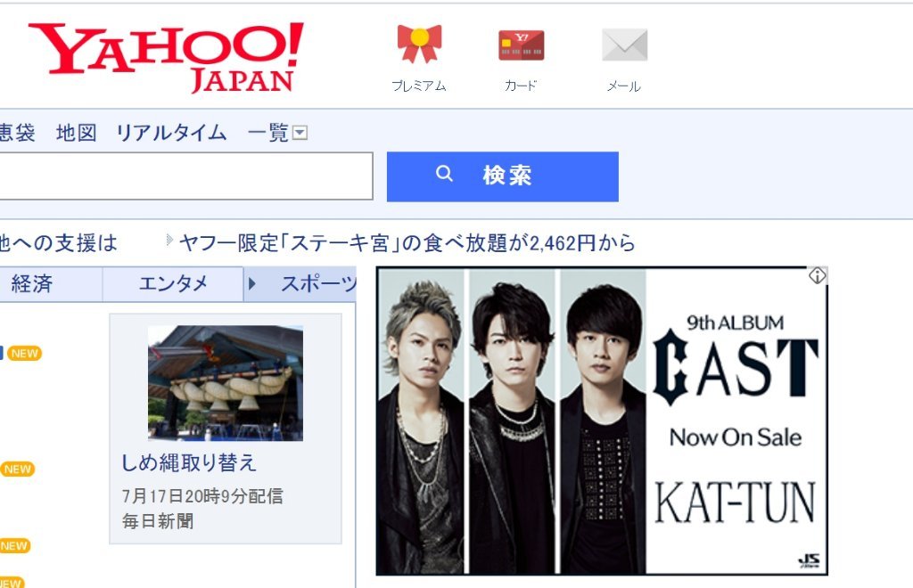Click the JS logo in ad corner
The width and height of the screenshot is (913, 588).
click(809, 561)
